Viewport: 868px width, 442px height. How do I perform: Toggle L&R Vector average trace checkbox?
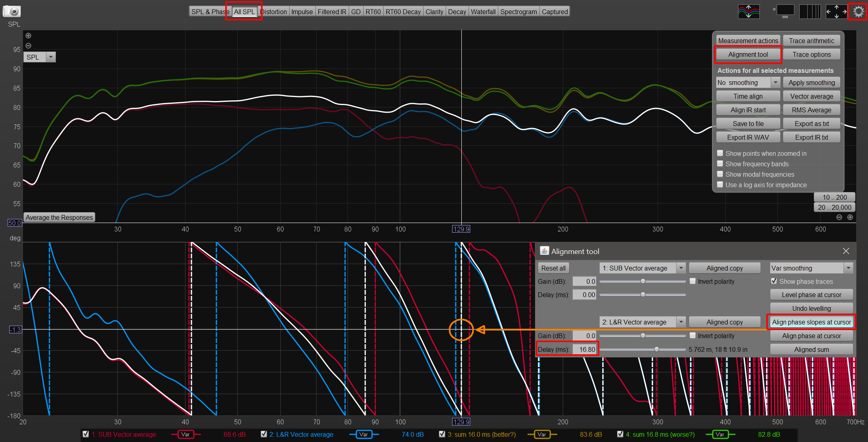coord(264,434)
